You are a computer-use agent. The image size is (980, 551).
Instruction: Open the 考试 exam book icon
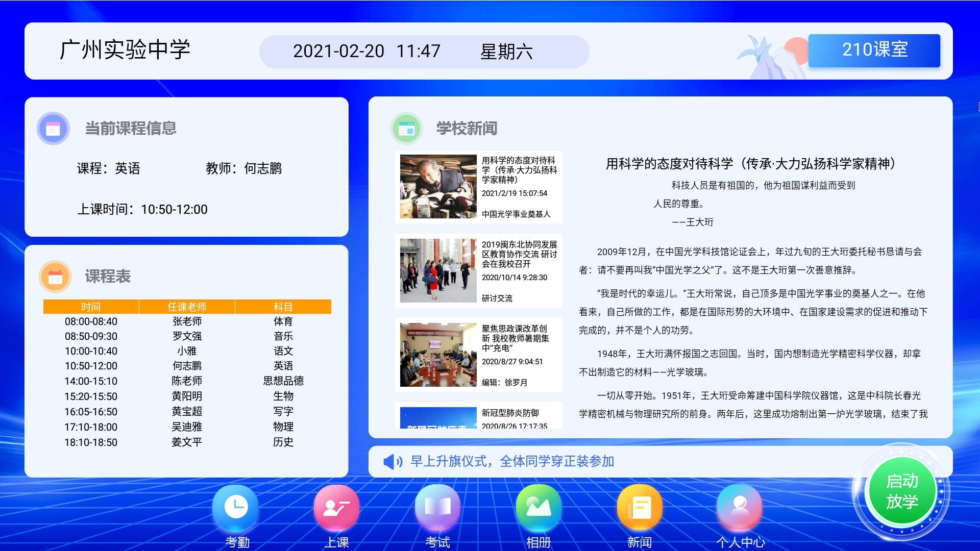[x=437, y=507]
